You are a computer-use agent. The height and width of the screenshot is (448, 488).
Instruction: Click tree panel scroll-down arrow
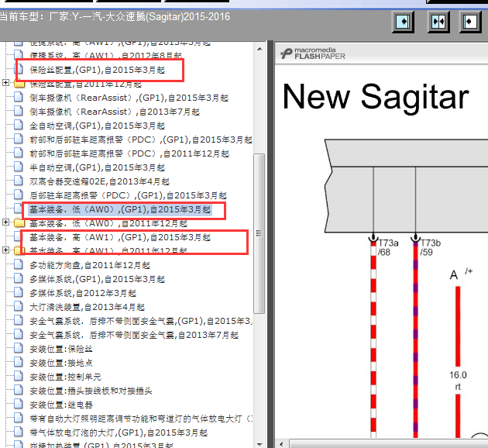(x=259, y=444)
